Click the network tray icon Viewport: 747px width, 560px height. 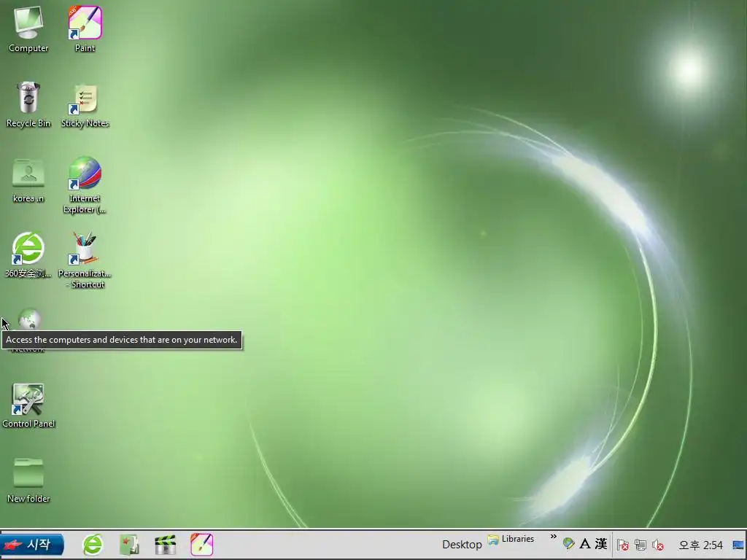(x=640, y=545)
